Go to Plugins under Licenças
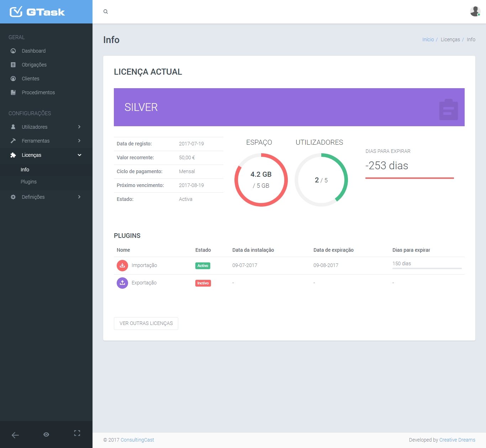486x448 pixels. pos(28,182)
